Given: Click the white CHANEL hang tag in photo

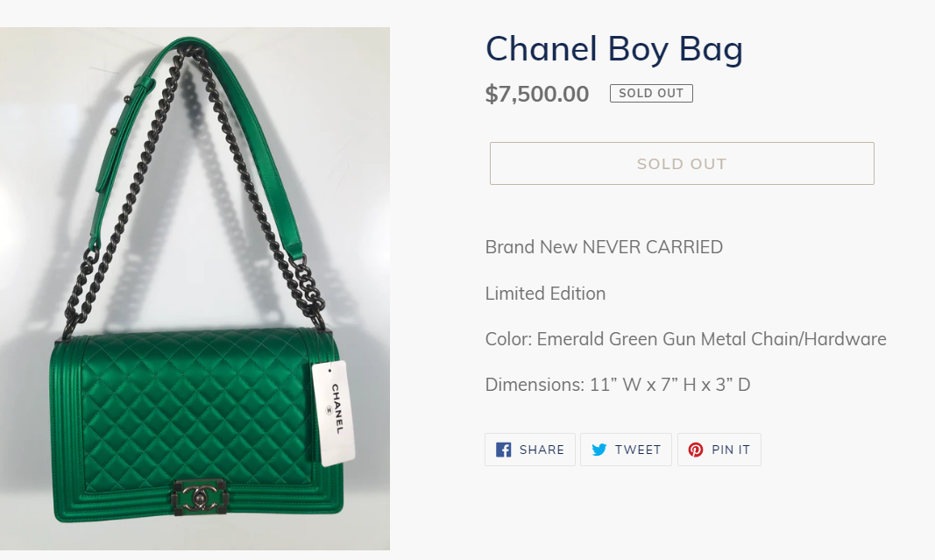Looking at the screenshot, I should [334, 413].
